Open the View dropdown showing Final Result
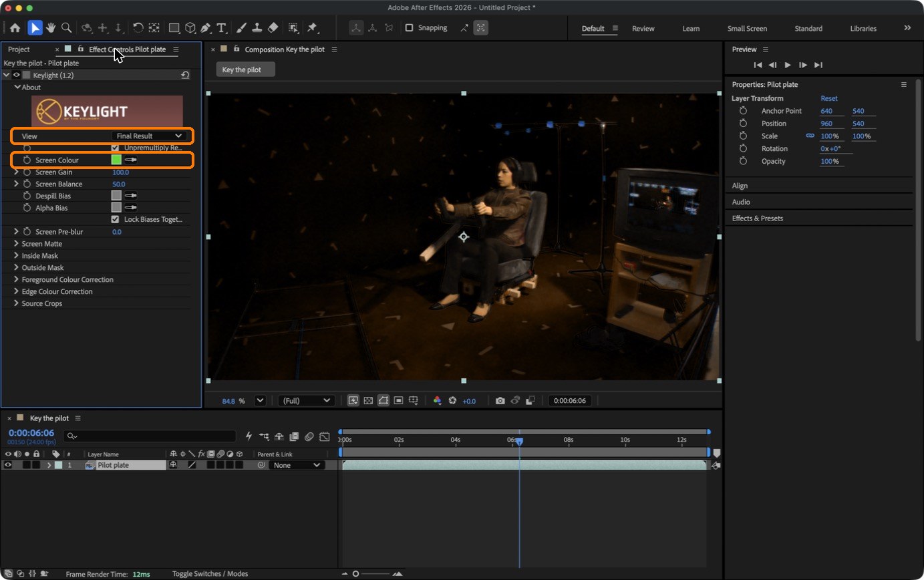The width and height of the screenshot is (924, 580). click(x=150, y=136)
